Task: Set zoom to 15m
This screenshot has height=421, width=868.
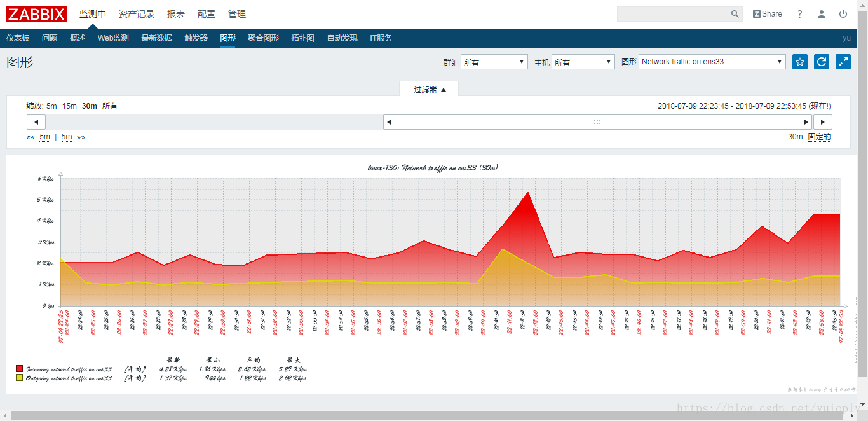Action: (69, 106)
